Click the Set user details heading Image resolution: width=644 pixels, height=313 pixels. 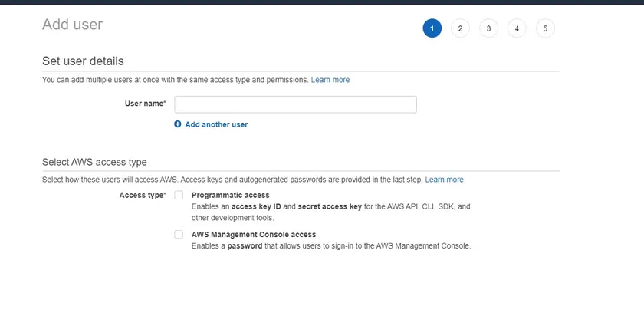[x=83, y=61]
